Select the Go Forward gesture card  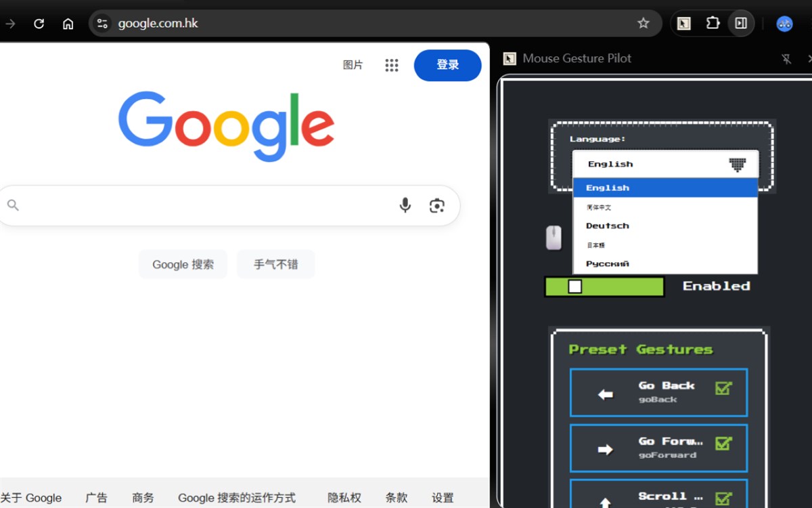[658, 448]
